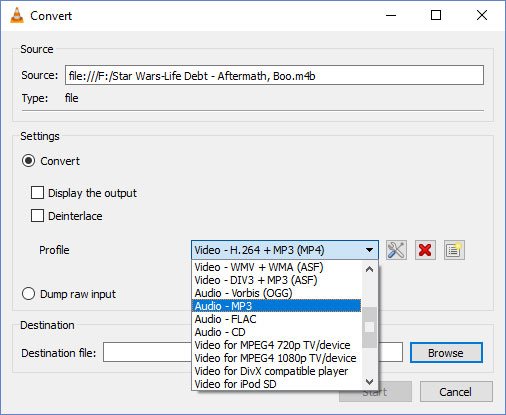
Task: Enable the Display the output checkbox
Action: [x=37, y=193]
